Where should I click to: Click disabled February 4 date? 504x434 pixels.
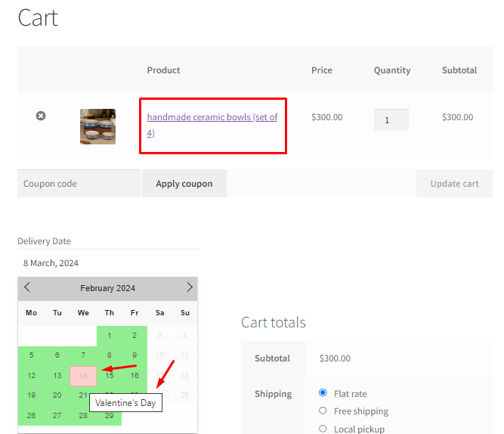185,336
